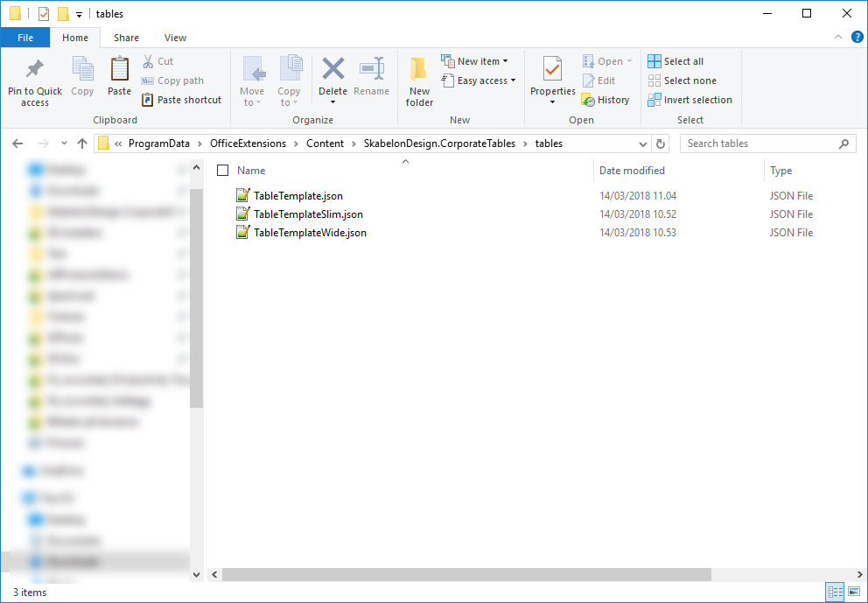The height and width of the screenshot is (603, 868).
Task: Expand the address bar history dropdown
Action: click(643, 144)
